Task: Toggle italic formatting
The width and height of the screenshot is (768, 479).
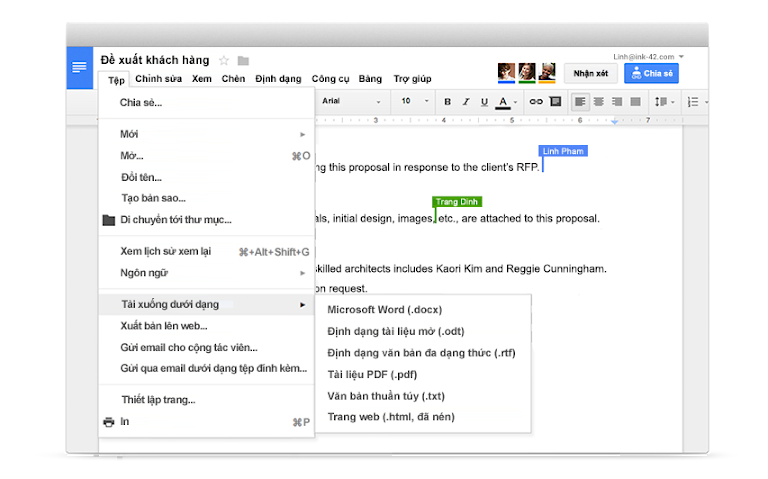Action: point(466,101)
